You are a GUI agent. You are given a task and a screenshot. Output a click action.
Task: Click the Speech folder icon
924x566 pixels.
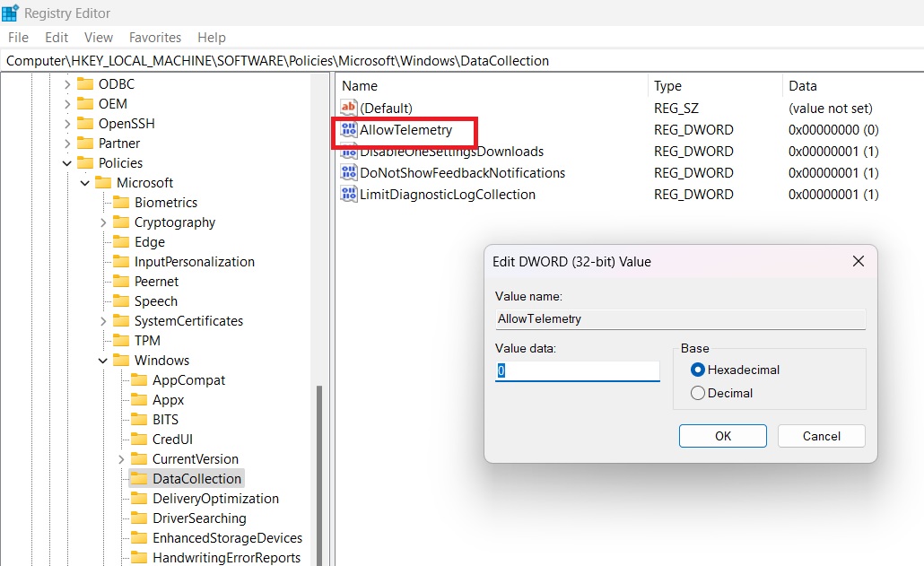point(122,300)
